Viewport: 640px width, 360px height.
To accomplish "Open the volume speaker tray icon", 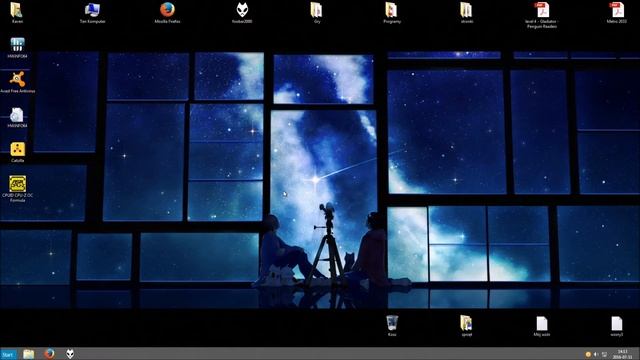I will point(596,354).
